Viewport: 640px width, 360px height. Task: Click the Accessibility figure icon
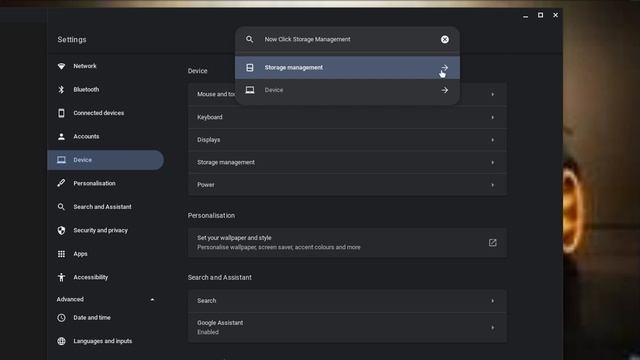pos(61,277)
